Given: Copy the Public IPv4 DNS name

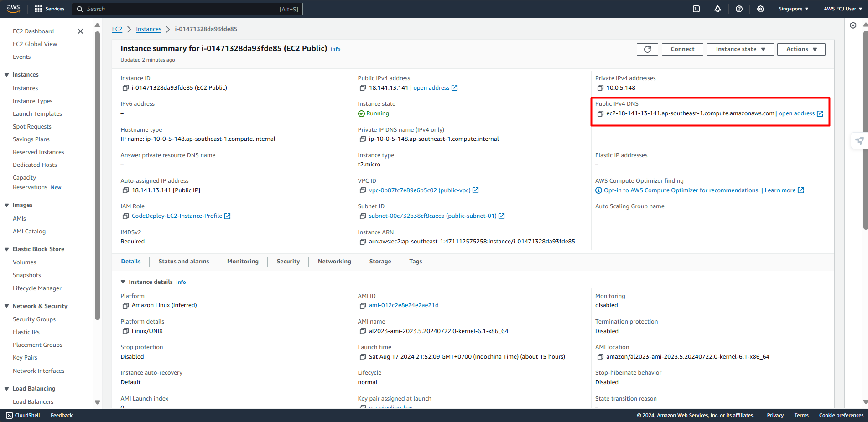Looking at the screenshot, I should point(600,113).
